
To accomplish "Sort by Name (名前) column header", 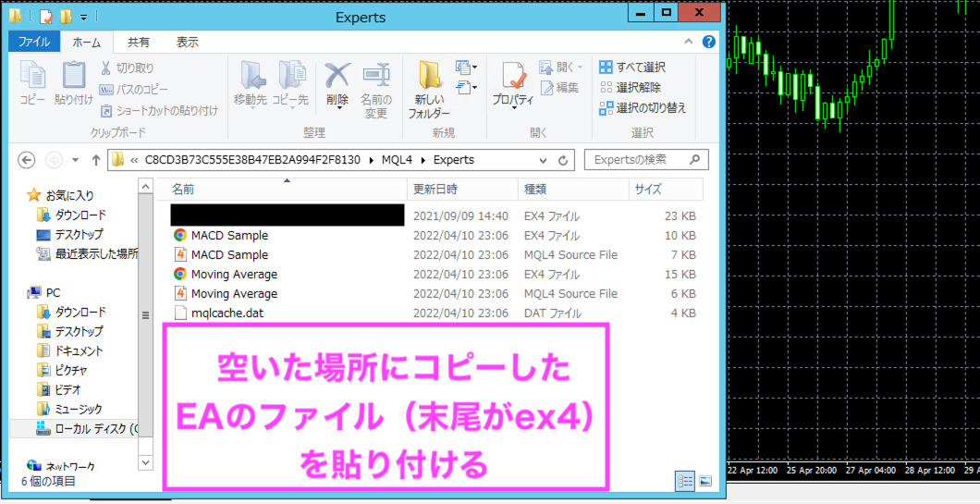I will pyautogui.click(x=287, y=189).
